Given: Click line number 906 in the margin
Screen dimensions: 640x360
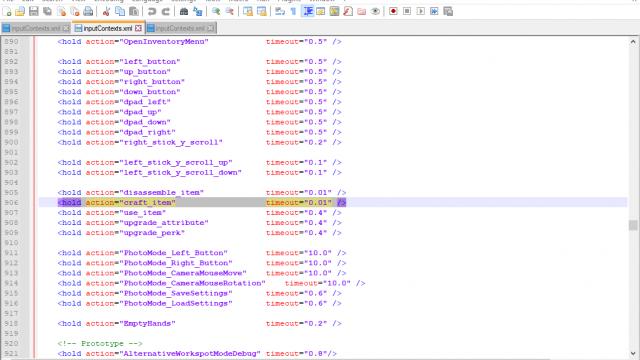Looking at the screenshot, I should (11, 202).
